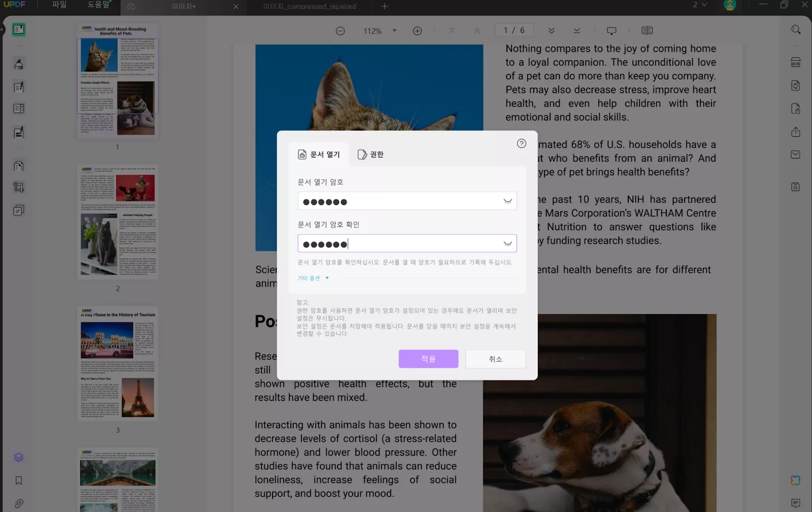This screenshot has width=812, height=512.
Task: Share the document via share icon
Action: 796,132
